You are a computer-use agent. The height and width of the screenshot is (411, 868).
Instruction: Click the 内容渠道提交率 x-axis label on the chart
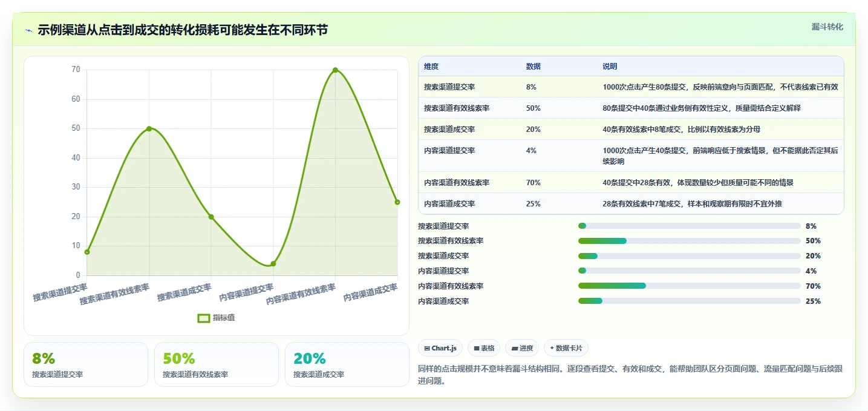click(x=246, y=292)
